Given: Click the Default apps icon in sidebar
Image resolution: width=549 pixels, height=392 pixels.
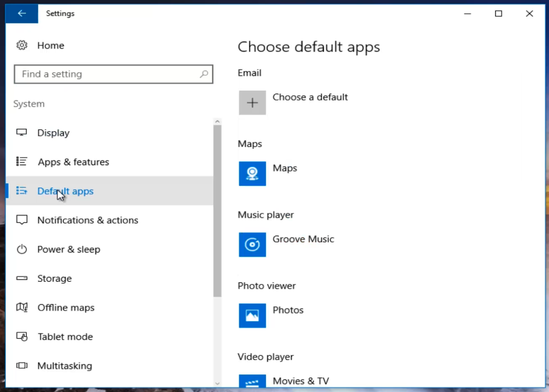Looking at the screenshot, I should coord(21,191).
